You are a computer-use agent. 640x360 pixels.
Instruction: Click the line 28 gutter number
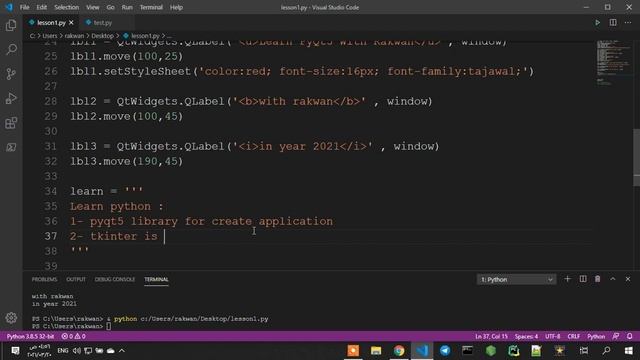coord(51,101)
